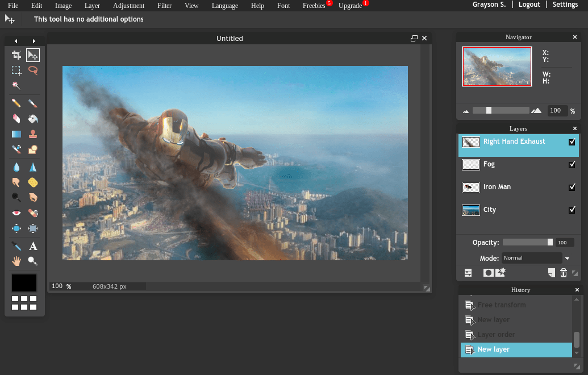Screen dimensions: 588x375
Task: Select the Pinch tool
Action: tap(33, 228)
